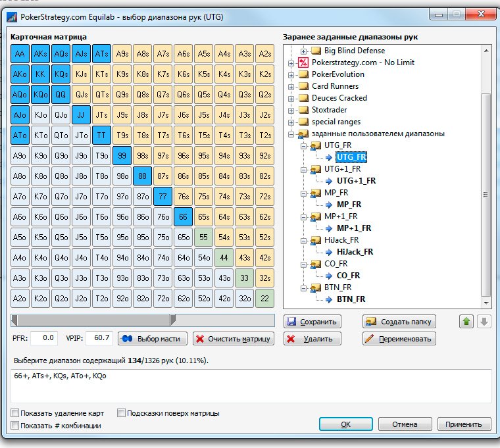Click the floppy disk Сохранить icon
This screenshot has width=500, height=448.
tap(291, 322)
